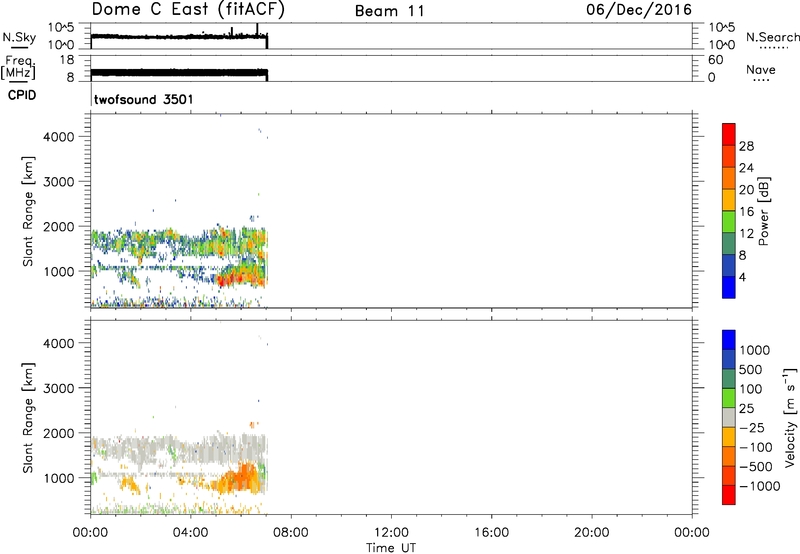The width and height of the screenshot is (800, 554).
Task: Click the red high-power echo patch near 05:30
Action: coord(228,280)
